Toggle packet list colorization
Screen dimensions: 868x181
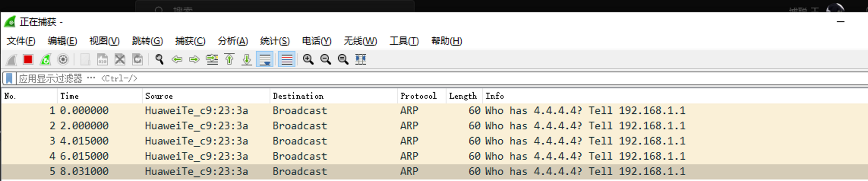[x=287, y=60]
